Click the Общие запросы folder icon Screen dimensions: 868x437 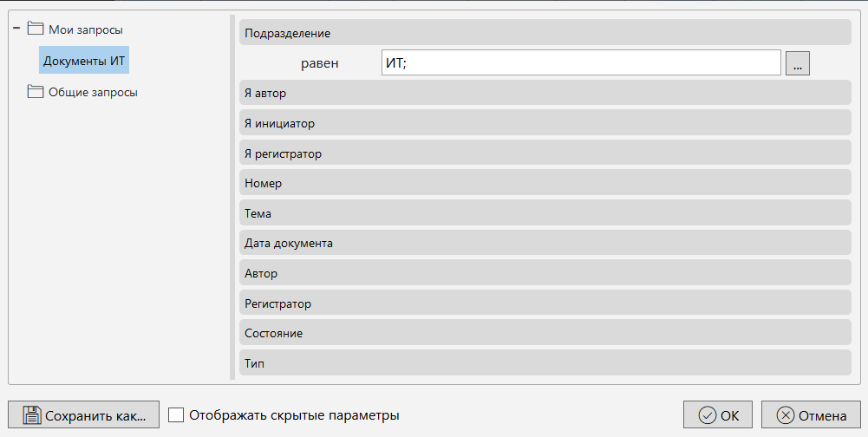point(36,92)
